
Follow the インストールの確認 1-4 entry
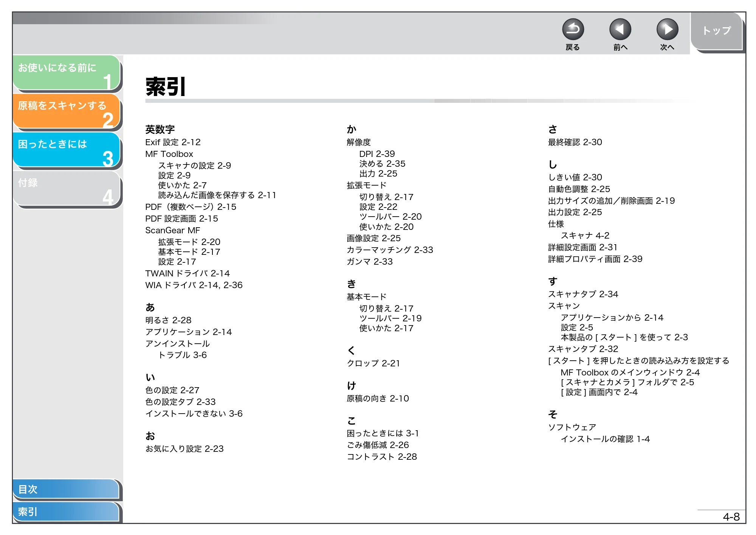[605, 439]
